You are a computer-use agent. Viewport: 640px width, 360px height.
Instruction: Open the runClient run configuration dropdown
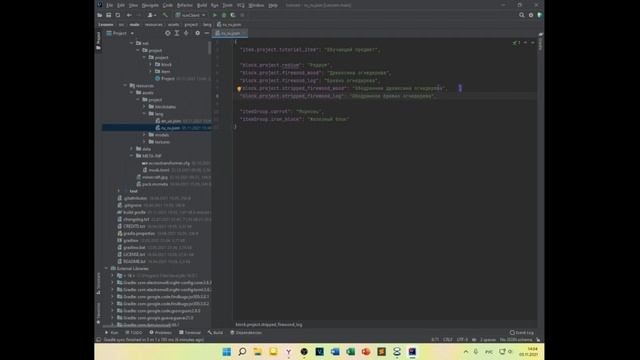point(191,15)
